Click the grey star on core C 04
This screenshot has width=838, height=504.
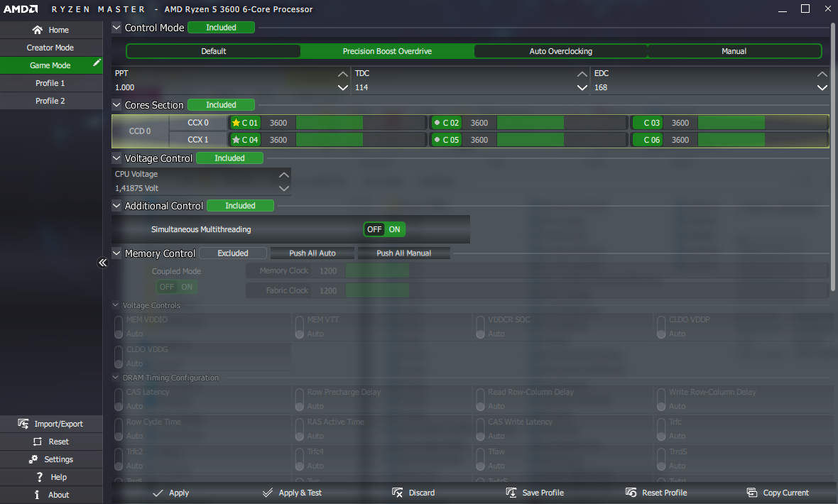[x=236, y=140]
